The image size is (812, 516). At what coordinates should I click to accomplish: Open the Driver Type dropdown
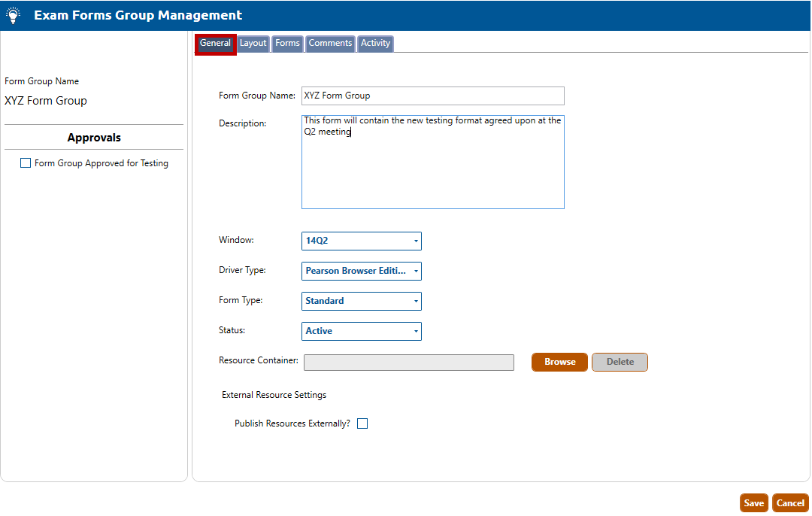pyautogui.click(x=361, y=271)
